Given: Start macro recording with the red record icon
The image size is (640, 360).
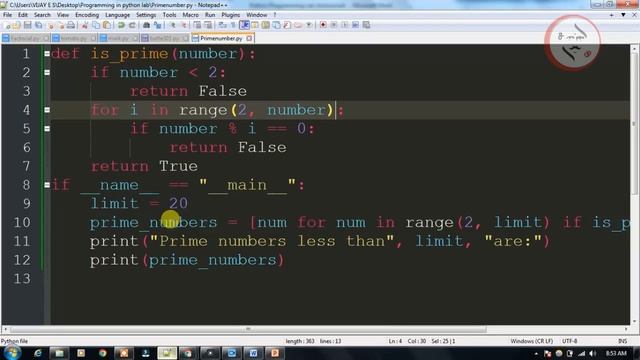Looking at the screenshot, I should pos(323,25).
